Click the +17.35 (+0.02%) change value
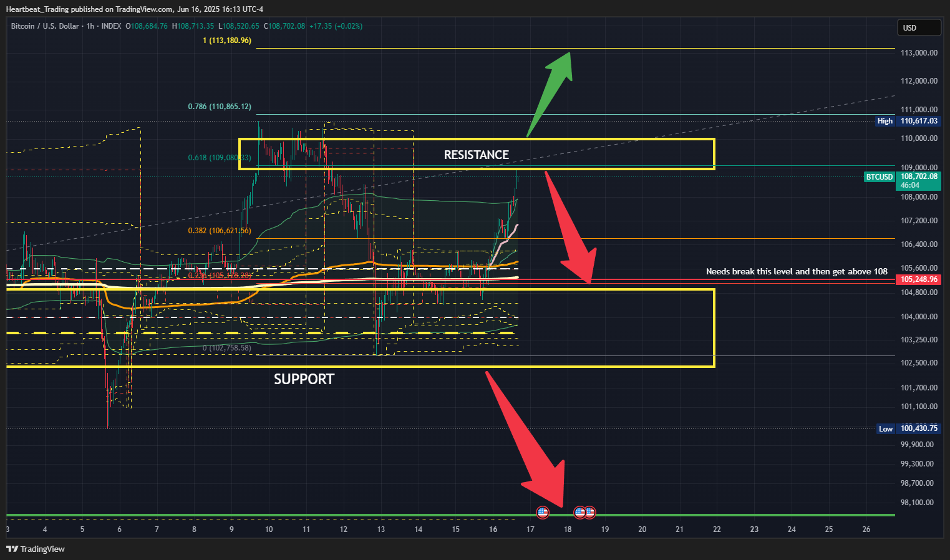This screenshot has width=950, height=560. pyautogui.click(x=336, y=26)
